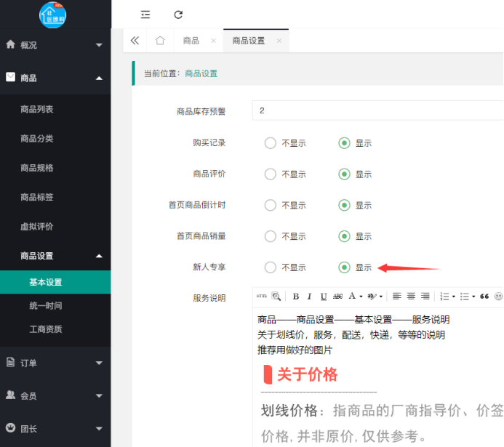504x447 pixels.
Task: Open the font color dropdown arrow
Action: coord(361,297)
